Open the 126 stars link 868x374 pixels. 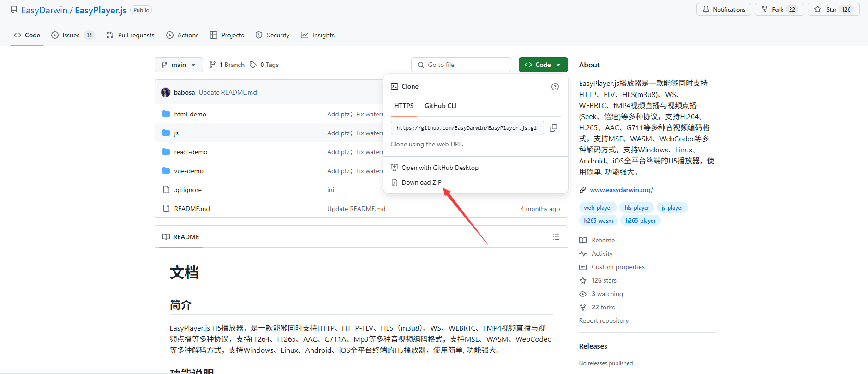click(598, 280)
